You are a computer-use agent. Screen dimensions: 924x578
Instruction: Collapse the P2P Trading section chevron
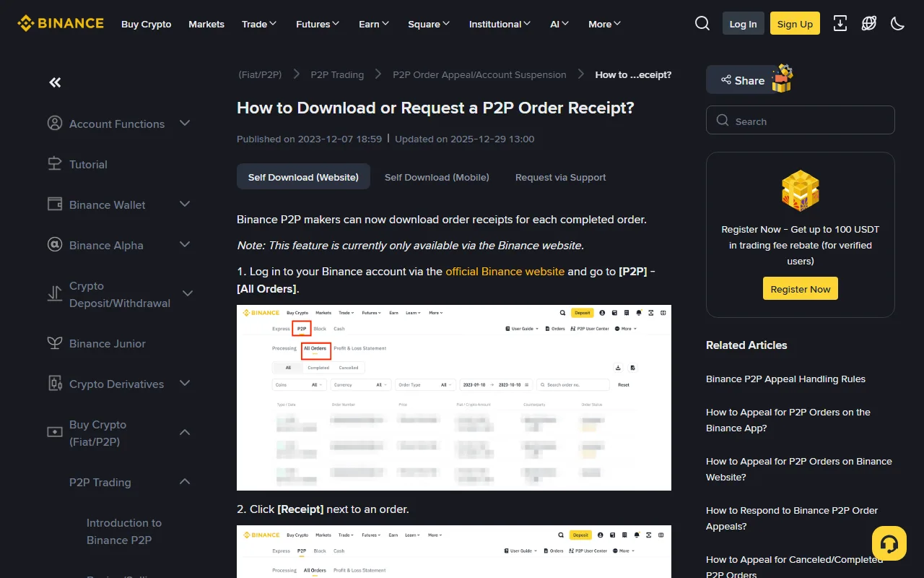point(185,482)
